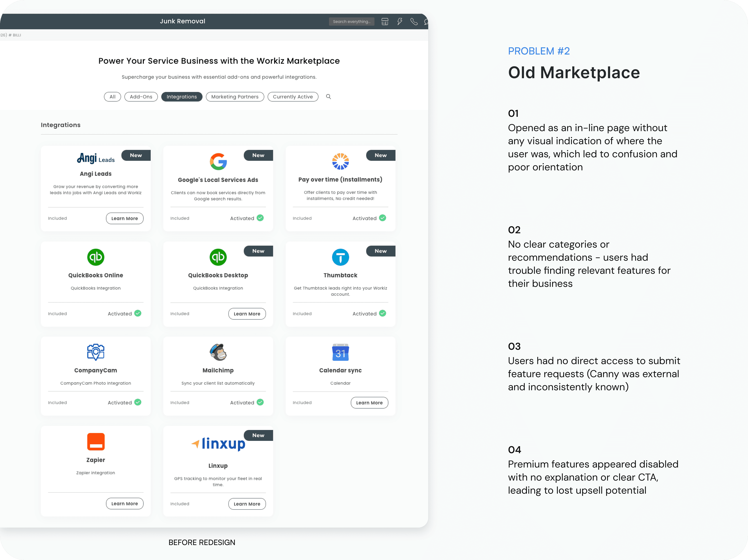Viewport: 748px width, 560px height.
Task: Show Currently Active filter pill
Action: (292, 97)
